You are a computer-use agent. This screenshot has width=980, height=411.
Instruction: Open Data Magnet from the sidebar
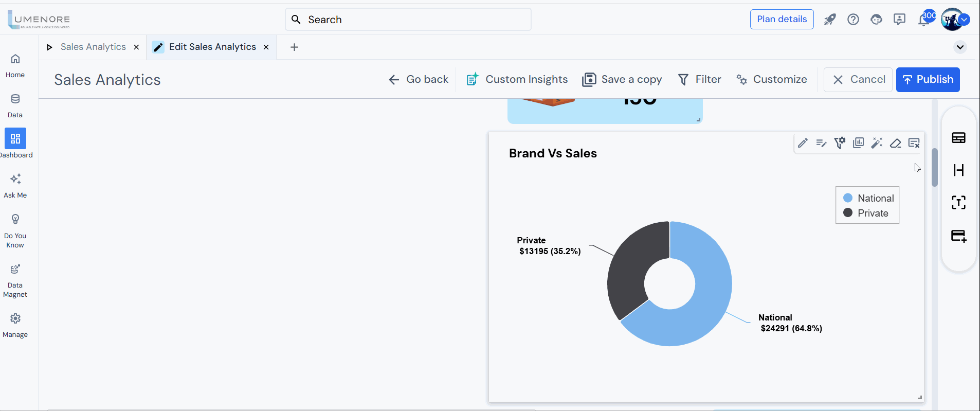(x=15, y=280)
